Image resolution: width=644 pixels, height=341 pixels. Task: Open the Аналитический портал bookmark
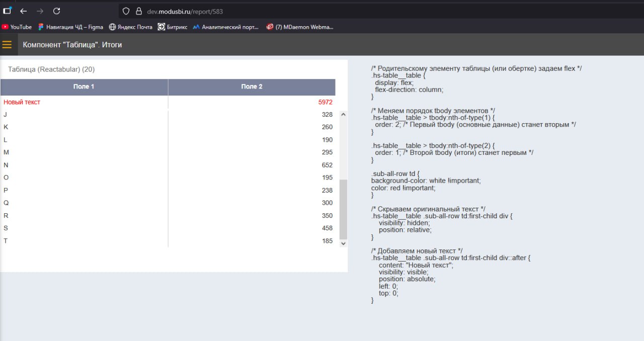click(226, 27)
